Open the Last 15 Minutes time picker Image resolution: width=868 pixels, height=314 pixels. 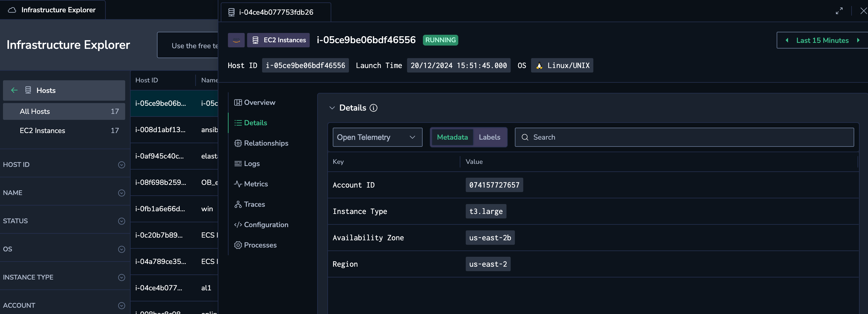822,40
